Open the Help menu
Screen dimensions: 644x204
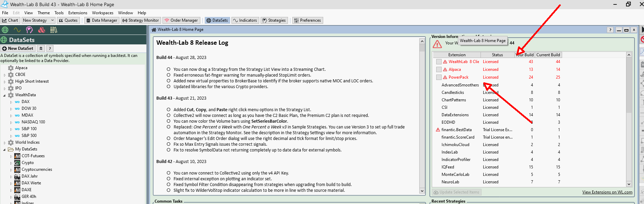[142, 13]
